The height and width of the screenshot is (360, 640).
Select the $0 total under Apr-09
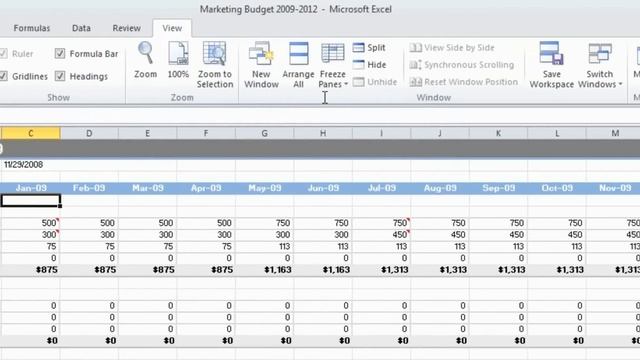tap(206, 340)
